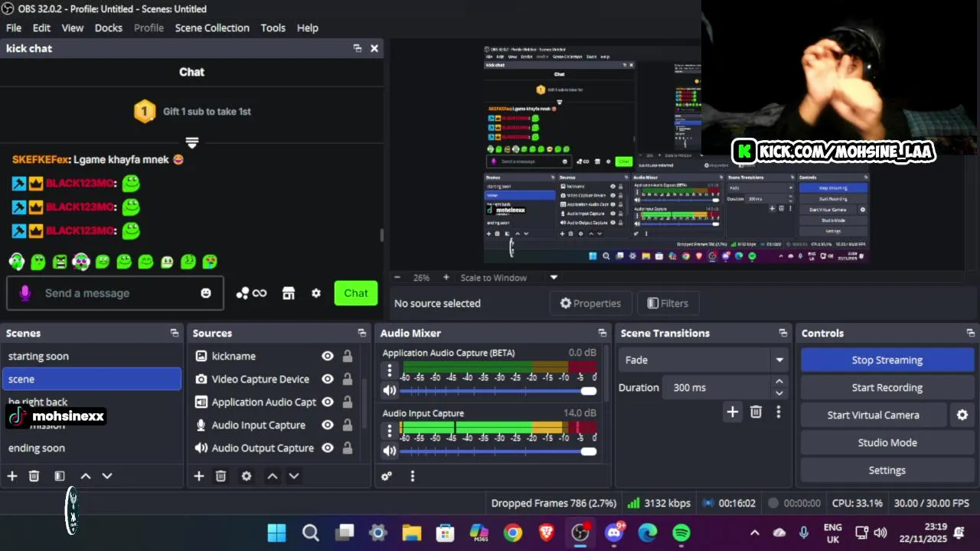980x551 pixels.
Task: Open virtual camera settings gear
Action: pos(962,415)
